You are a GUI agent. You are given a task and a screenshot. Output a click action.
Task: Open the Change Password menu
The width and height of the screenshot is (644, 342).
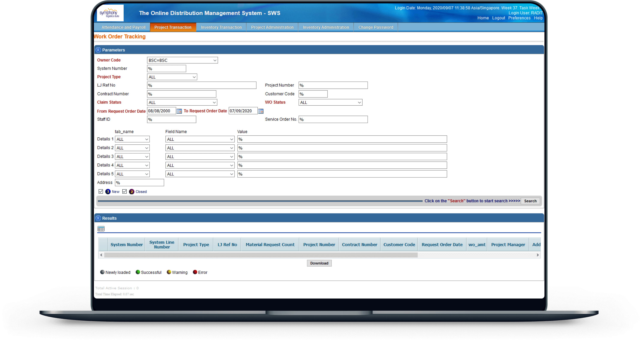coord(375,27)
